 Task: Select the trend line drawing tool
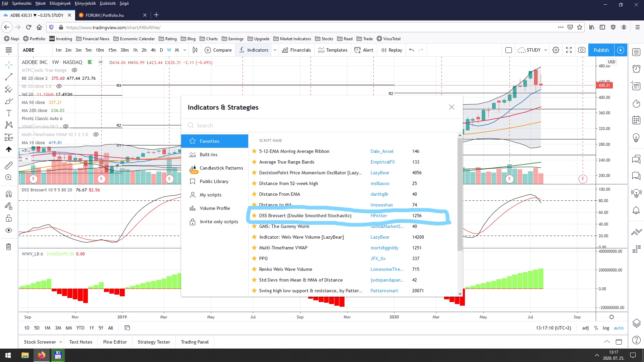9,77
